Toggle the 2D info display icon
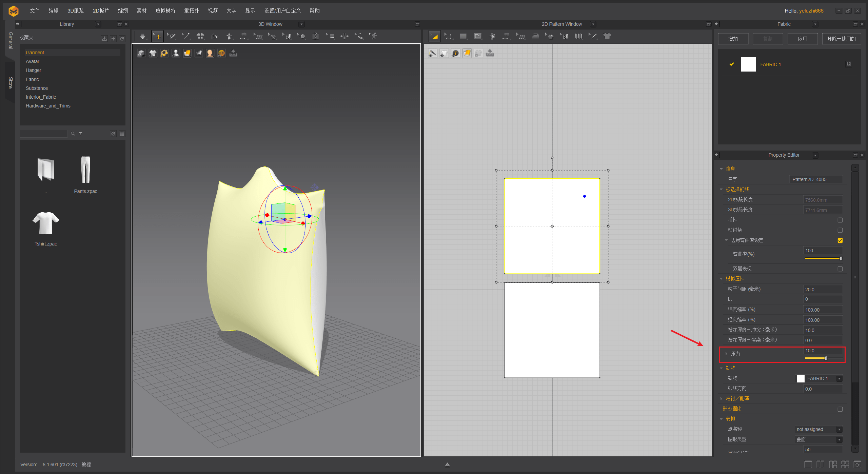The width and height of the screenshot is (868, 474). (455, 53)
